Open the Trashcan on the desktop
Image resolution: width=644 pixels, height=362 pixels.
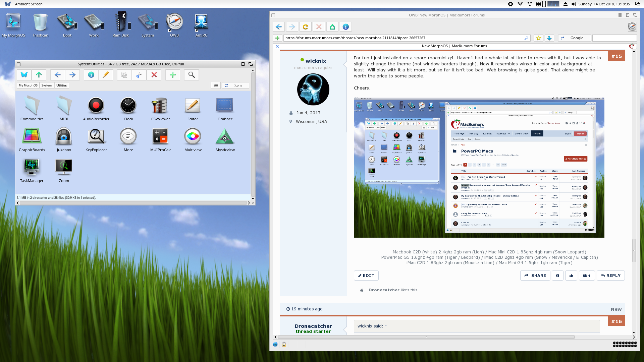coord(40,25)
